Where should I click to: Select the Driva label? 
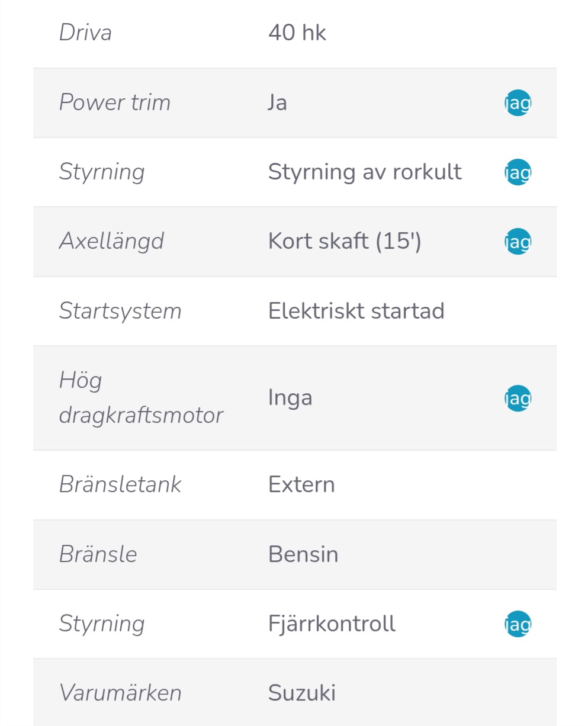tap(85, 33)
